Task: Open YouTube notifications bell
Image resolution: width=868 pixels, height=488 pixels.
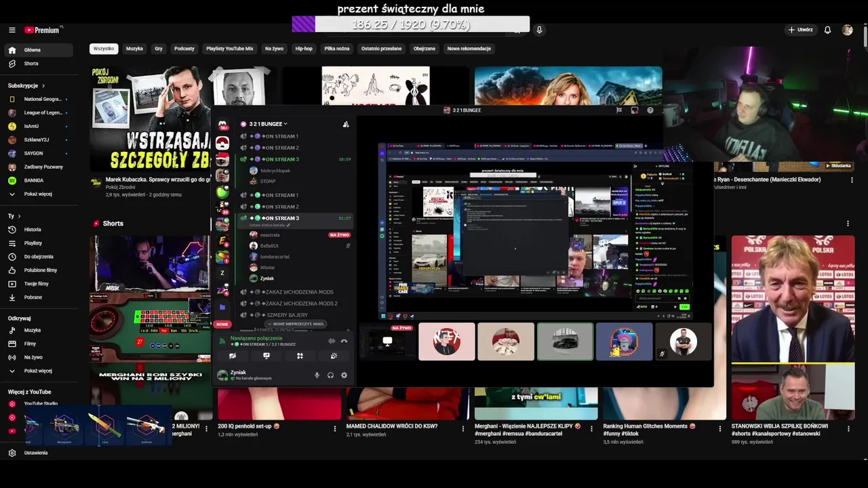Action: click(x=827, y=30)
